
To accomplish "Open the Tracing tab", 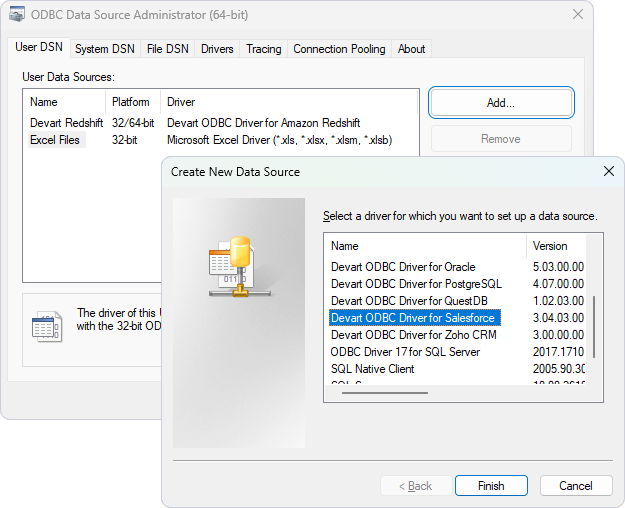I will point(263,49).
